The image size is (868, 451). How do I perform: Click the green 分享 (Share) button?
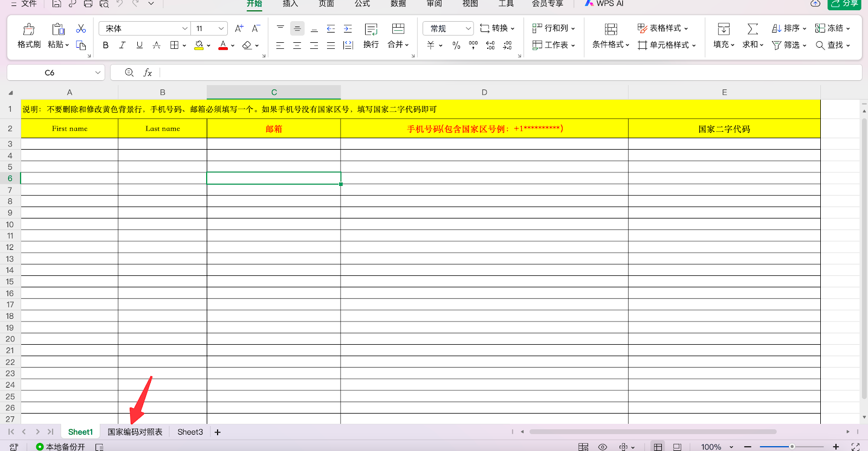844,4
